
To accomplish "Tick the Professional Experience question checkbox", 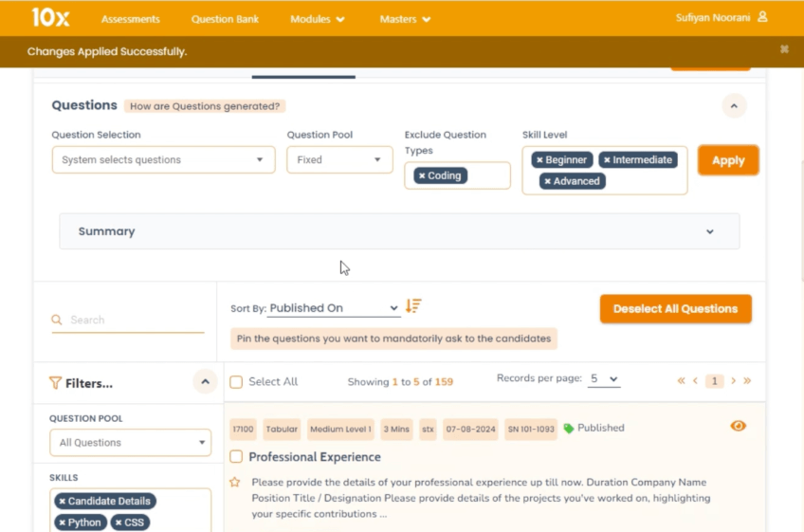I will coord(236,457).
